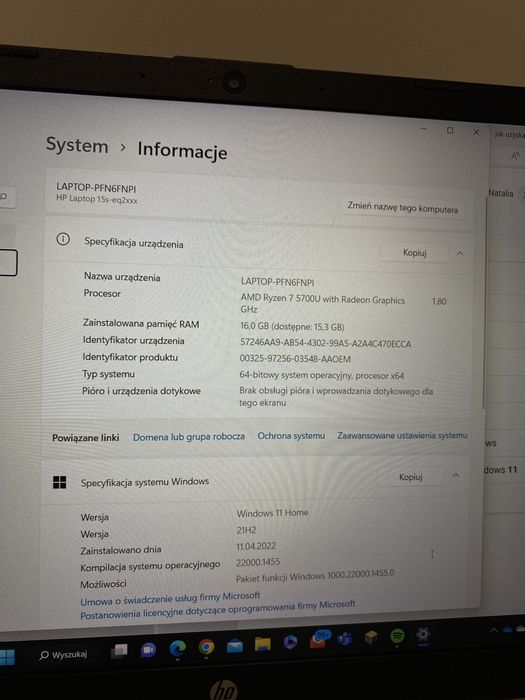Open the Clipchamp video app icon
525x700 pixels.
(x=290, y=642)
